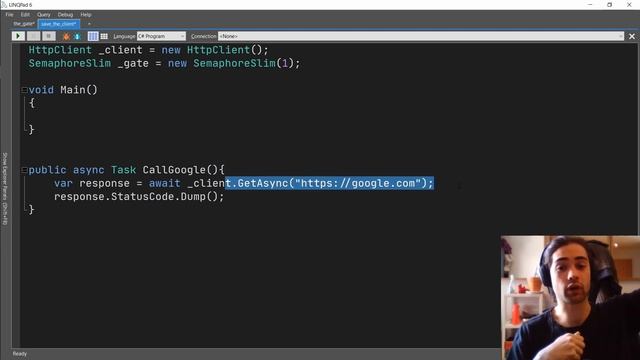Click the HttpClient _client declaration line
The width and height of the screenshot is (640, 360).
click(149, 50)
